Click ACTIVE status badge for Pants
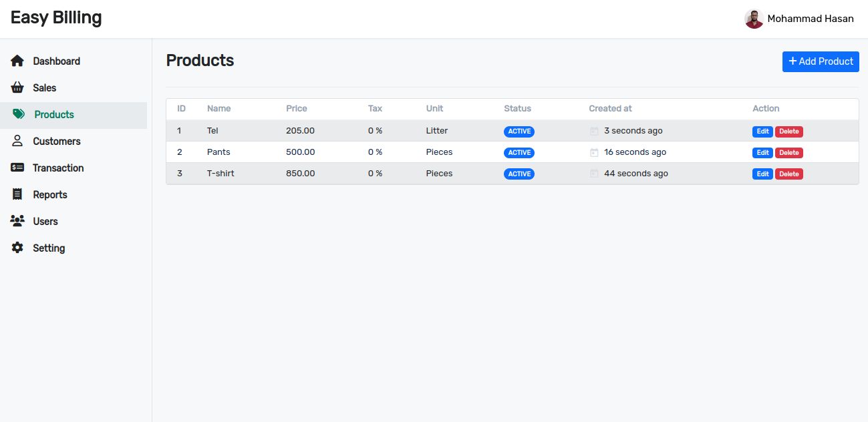Viewport: 868px width, 422px height. click(519, 153)
